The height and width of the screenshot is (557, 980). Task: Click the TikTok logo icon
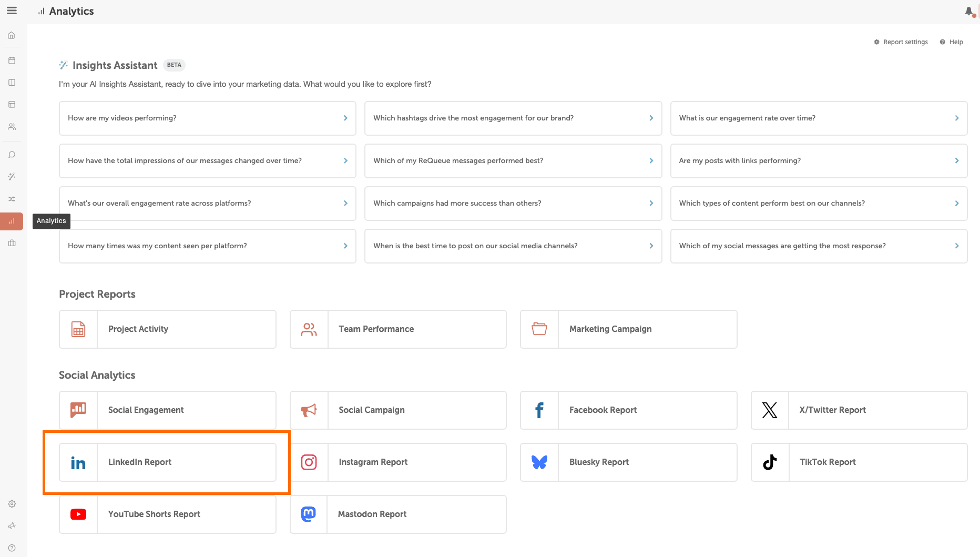pyautogui.click(x=770, y=462)
